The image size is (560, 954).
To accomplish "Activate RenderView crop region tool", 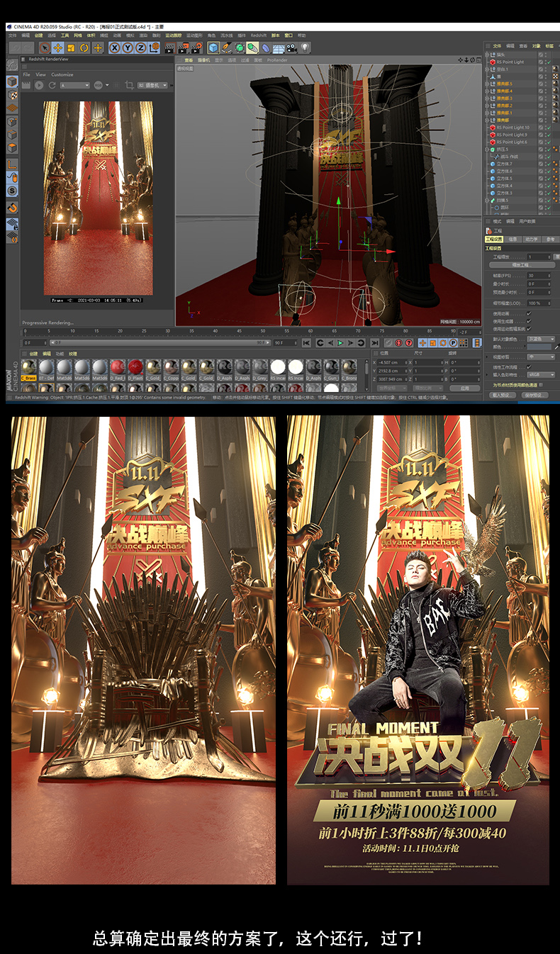I will click(129, 85).
